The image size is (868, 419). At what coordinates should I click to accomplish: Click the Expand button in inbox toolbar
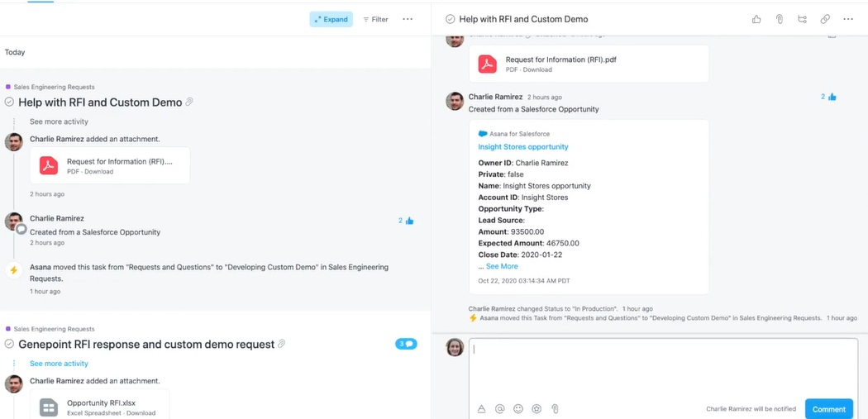331,19
